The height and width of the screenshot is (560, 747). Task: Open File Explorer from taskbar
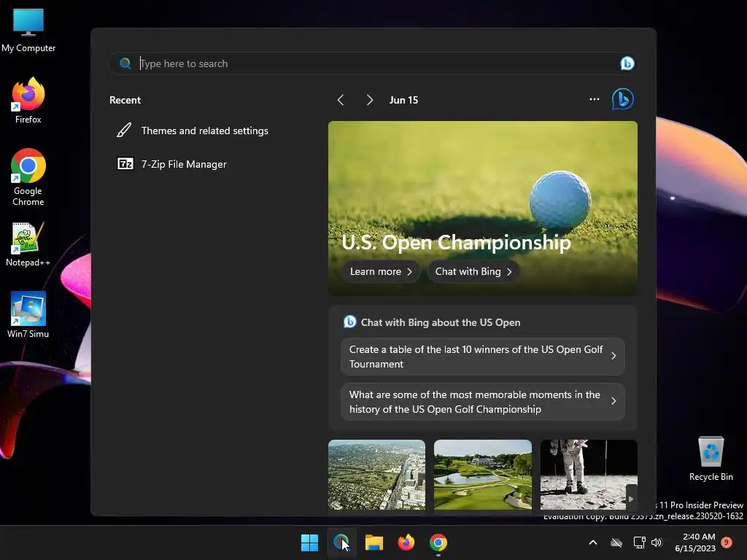point(374,542)
